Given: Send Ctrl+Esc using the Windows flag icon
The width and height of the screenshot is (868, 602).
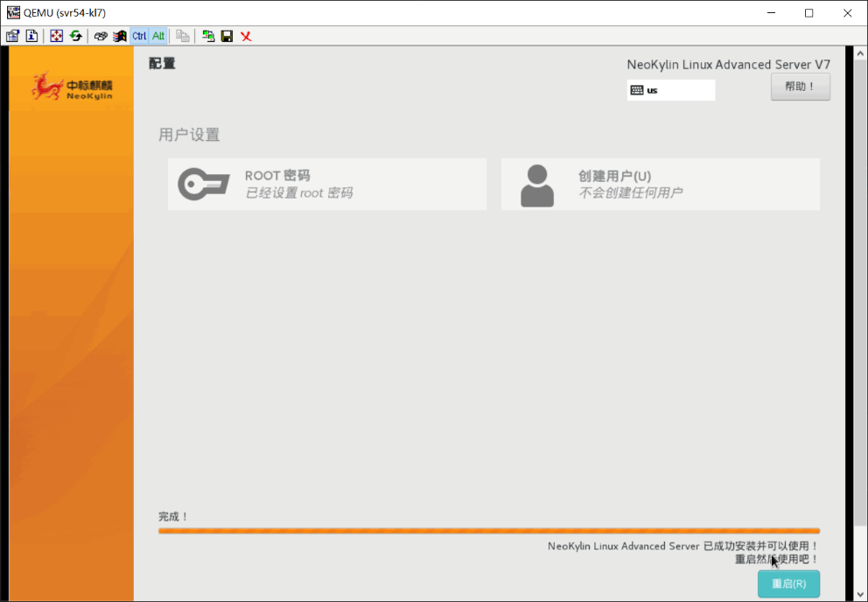Looking at the screenshot, I should point(120,36).
